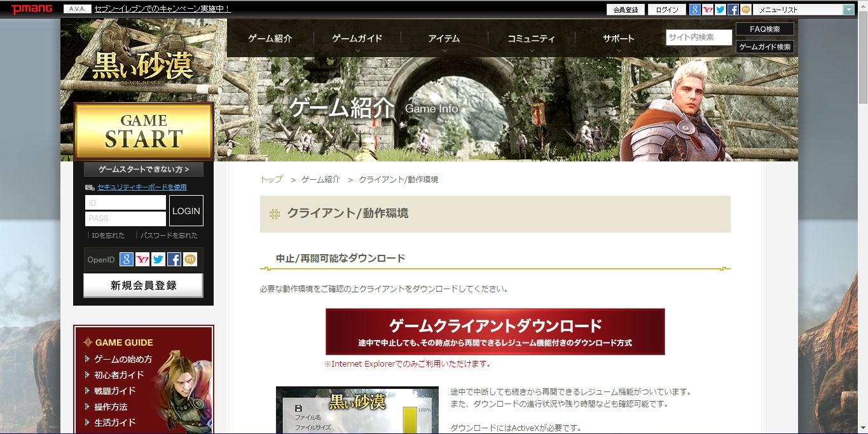
Task: Click the ゲームガイド検索 button
Action: coord(765,47)
